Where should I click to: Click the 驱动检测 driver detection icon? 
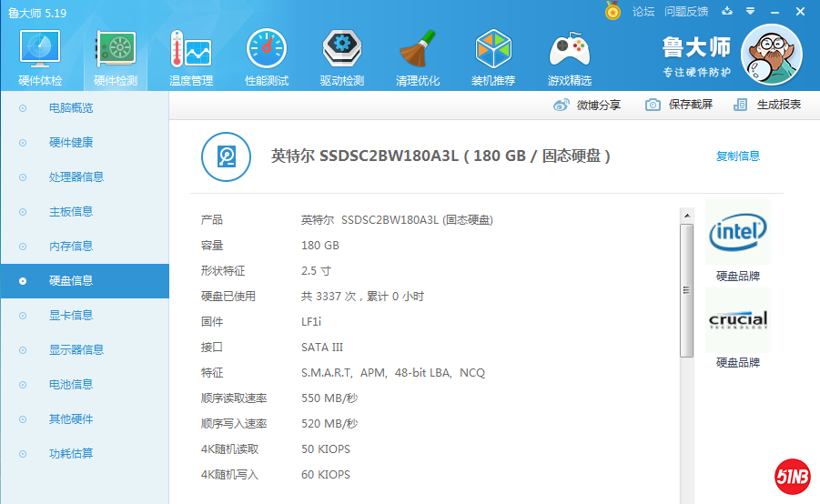tap(342, 56)
